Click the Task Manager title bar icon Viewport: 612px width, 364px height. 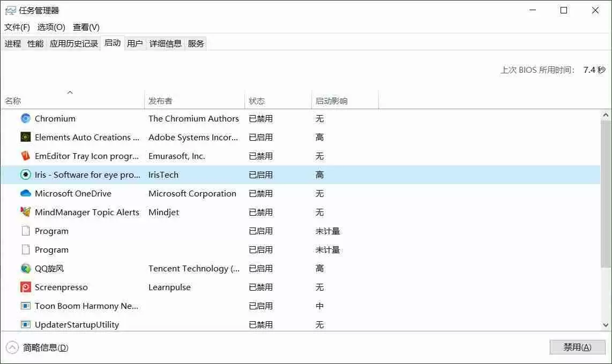11,10
